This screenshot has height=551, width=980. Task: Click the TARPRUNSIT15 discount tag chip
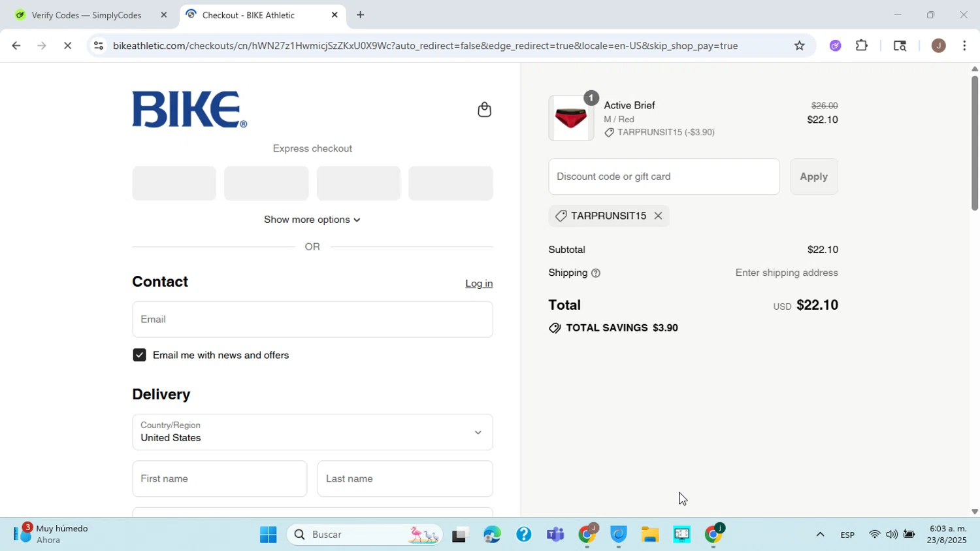[x=609, y=216]
